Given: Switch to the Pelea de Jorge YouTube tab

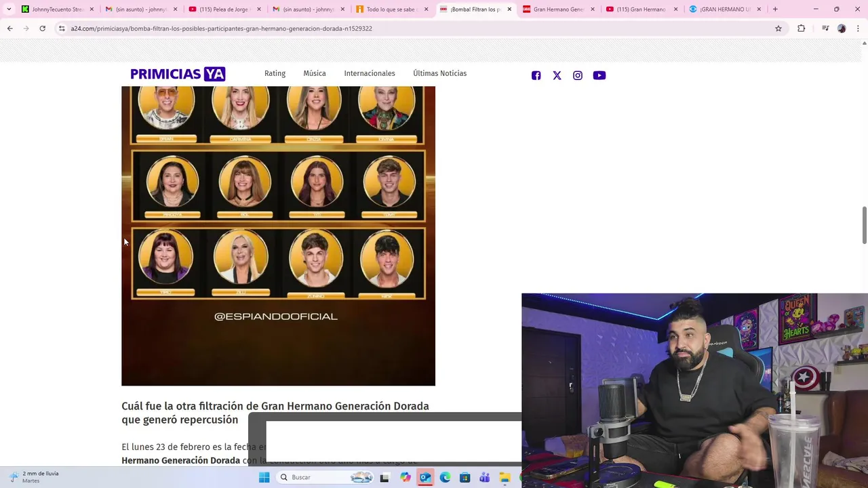Looking at the screenshot, I should tap(220, 9).
